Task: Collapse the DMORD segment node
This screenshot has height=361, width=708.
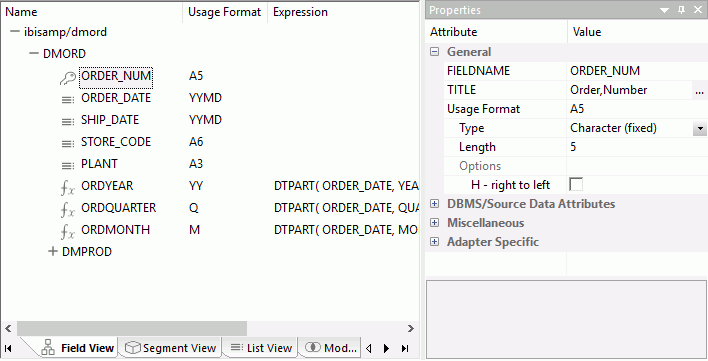Action: point(34,53)
